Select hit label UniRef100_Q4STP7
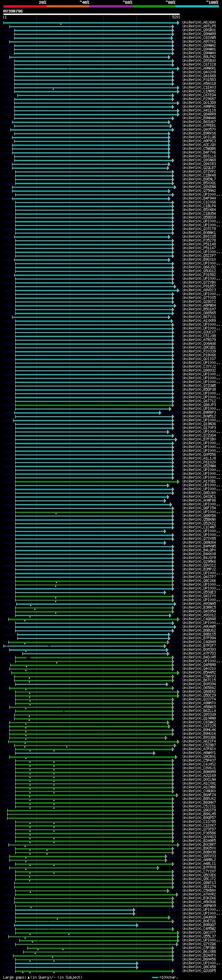Screen dimensions: 222x980 199,577
